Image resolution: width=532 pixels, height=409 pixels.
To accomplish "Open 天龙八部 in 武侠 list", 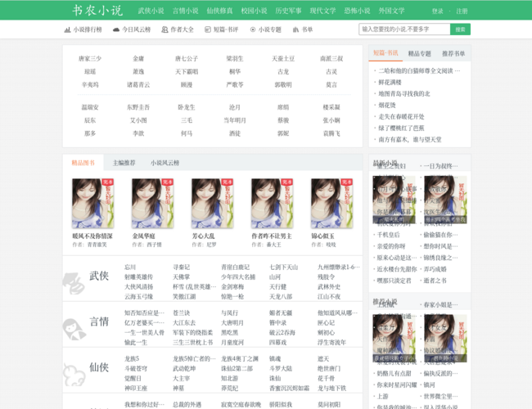I will coord(281,297).
